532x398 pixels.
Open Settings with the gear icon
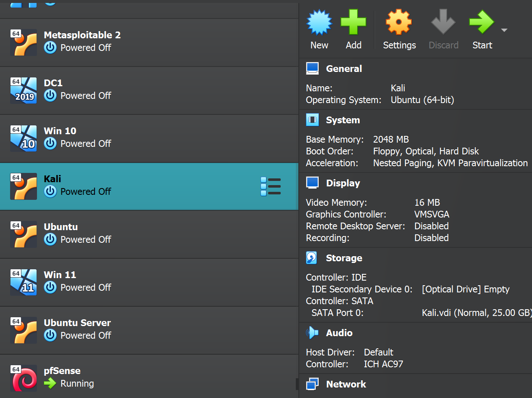tap(399, 23)
